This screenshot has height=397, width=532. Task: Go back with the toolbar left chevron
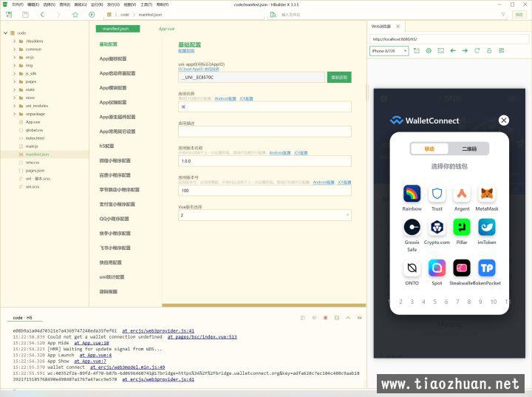[42, 15]
